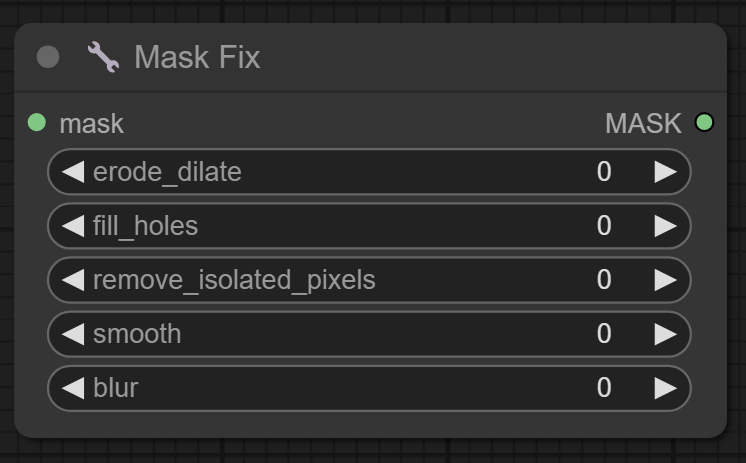Decrease erode_dilate with left arrow
The width and height of the screenshot is (746, 463).
pyautogui.click(x=72, y=172)
